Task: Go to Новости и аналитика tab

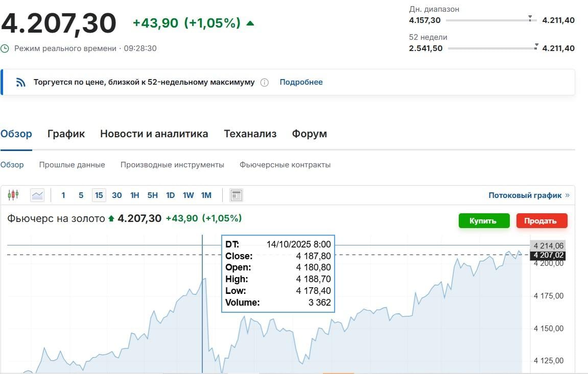Action: [x=154, y=134]
